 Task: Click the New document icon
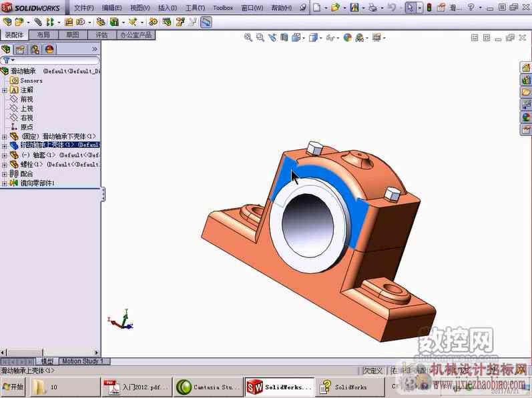click(316, 7)
